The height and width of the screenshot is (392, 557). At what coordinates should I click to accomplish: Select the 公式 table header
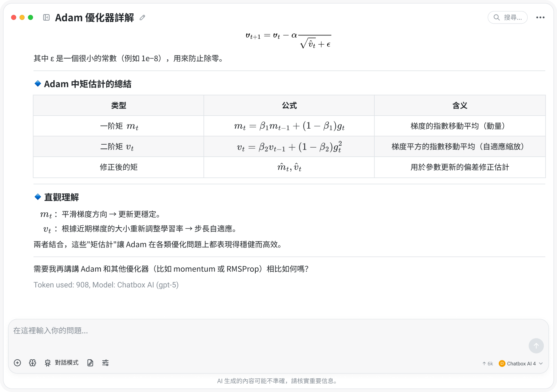coord(289,105)
